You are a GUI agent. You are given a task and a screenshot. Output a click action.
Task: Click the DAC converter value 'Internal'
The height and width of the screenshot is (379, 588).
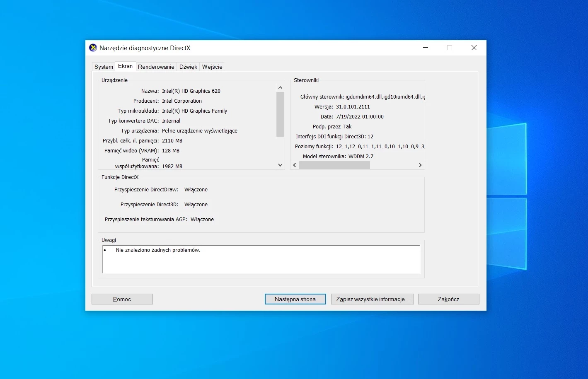pyautogui.click(x=171, y=121)
